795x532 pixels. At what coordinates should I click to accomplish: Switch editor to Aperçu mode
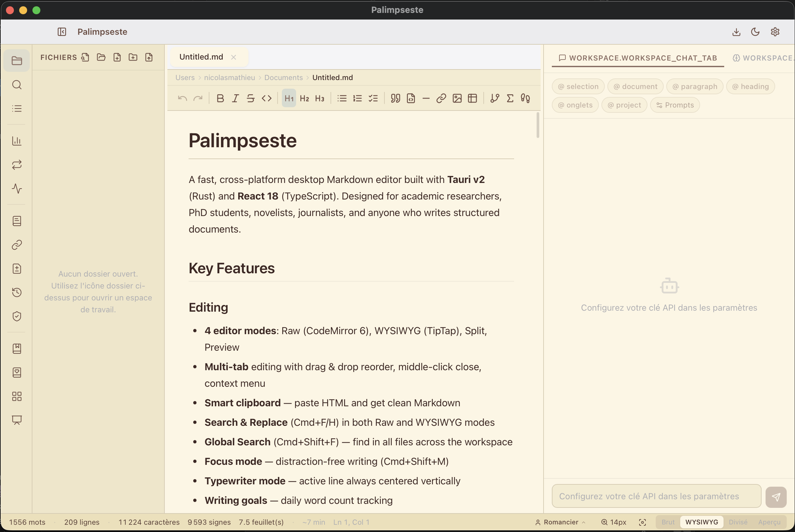point(770,522)
